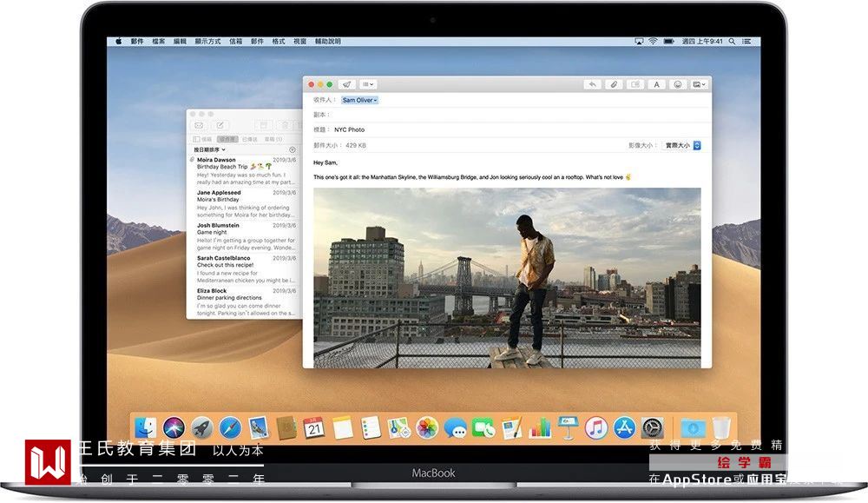Select the 已傳送 sent tab

(250, 139)
